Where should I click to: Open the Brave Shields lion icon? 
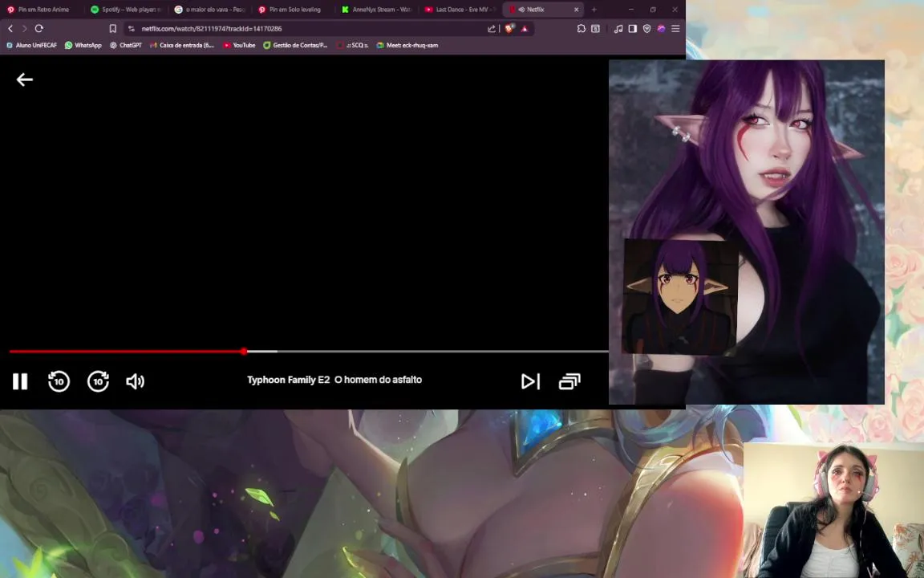point(510,28)
